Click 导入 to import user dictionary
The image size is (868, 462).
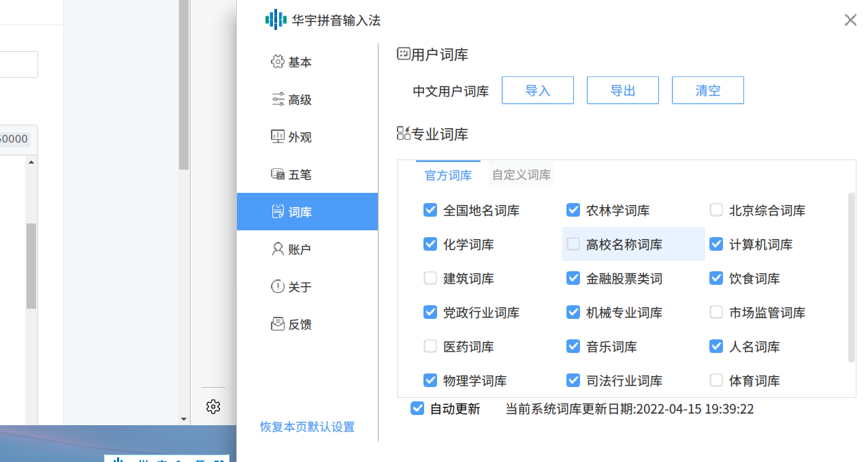538,90
